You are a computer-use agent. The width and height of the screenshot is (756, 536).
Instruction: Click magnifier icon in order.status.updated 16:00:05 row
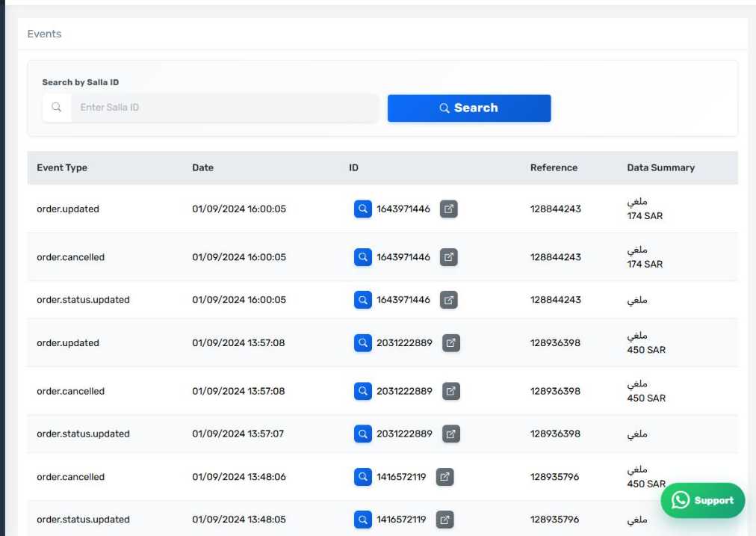tap(362, 300)
